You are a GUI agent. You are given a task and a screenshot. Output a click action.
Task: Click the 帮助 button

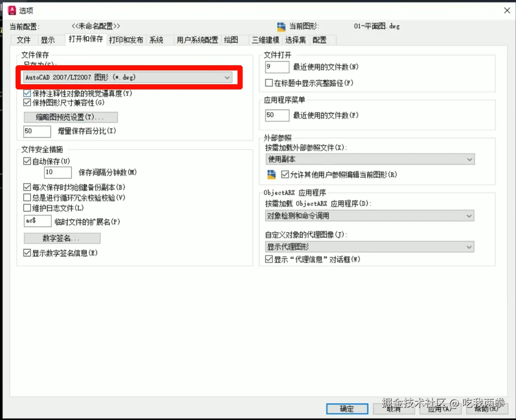pyautogui.click(x=488, y=409)
